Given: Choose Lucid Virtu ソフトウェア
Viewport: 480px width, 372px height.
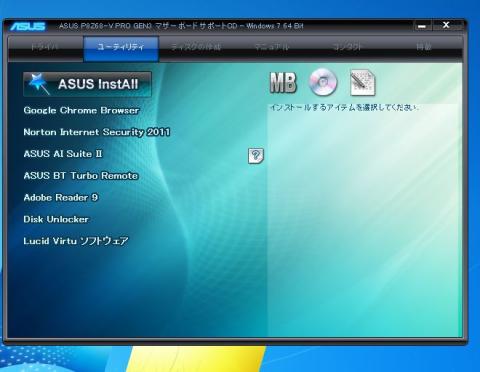Looking at the screenshot, I should (76, 241).
